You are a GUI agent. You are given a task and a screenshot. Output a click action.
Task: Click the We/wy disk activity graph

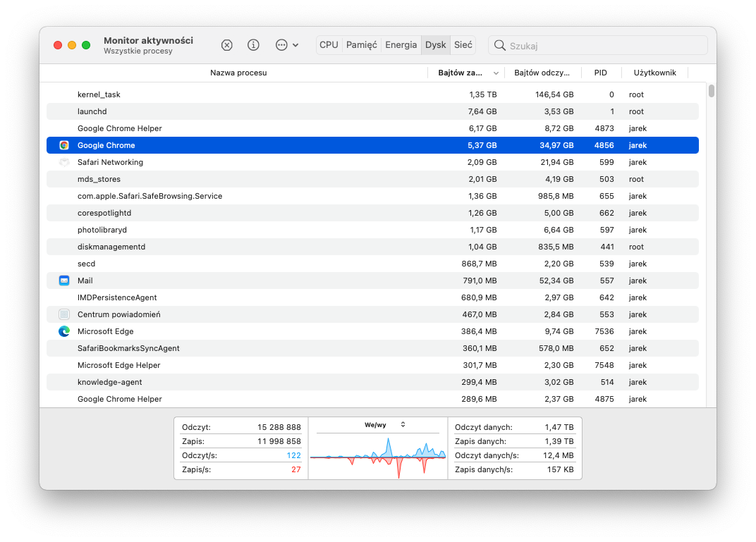pyautogui.click(x=378, y=457)
